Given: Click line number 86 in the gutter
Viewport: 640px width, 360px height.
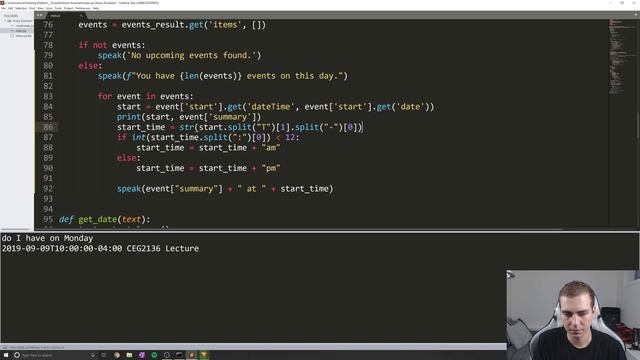Looking at the screenshot, I should [48, 127].
